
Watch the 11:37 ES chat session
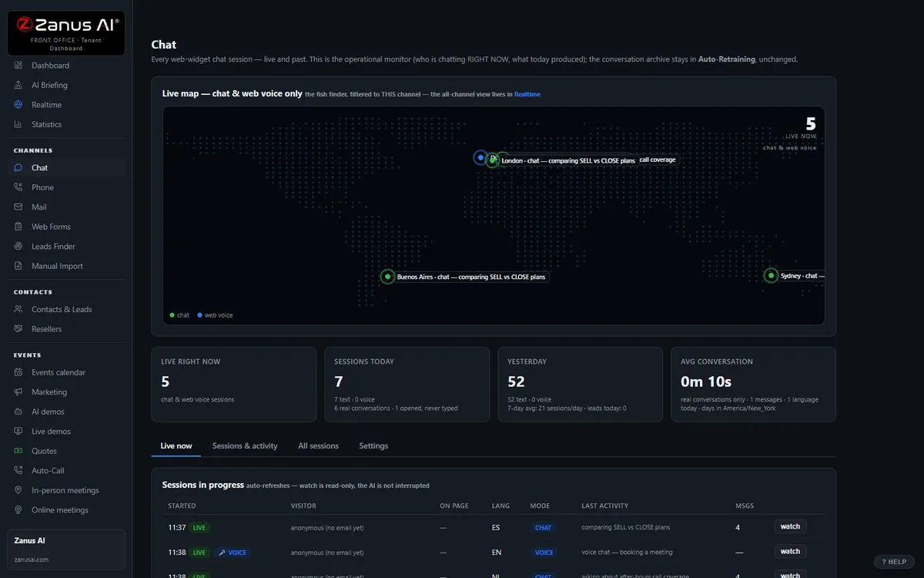pyautogui.click(x=790, y=527)
